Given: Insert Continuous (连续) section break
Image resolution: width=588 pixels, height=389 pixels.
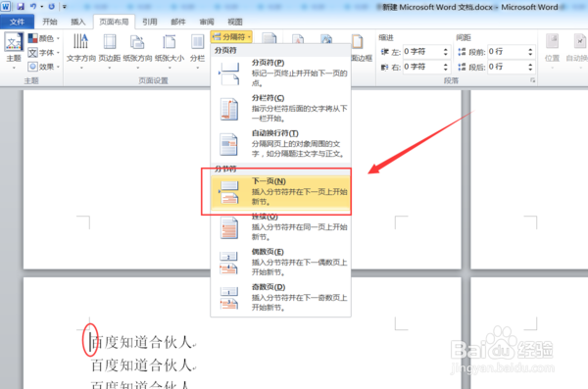Looking at the screenshot, I should click(281, 227).
